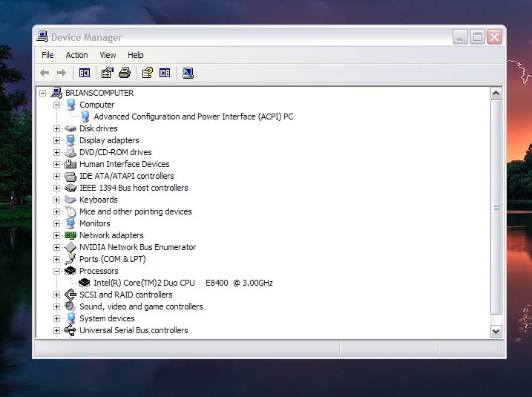
Task: Click the Display adapters icon
Action: (x=70, y=140)
